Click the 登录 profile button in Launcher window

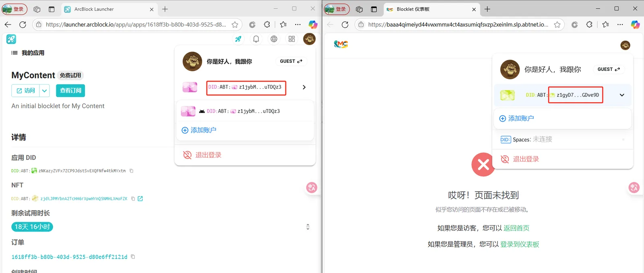(x=14, y=9)
